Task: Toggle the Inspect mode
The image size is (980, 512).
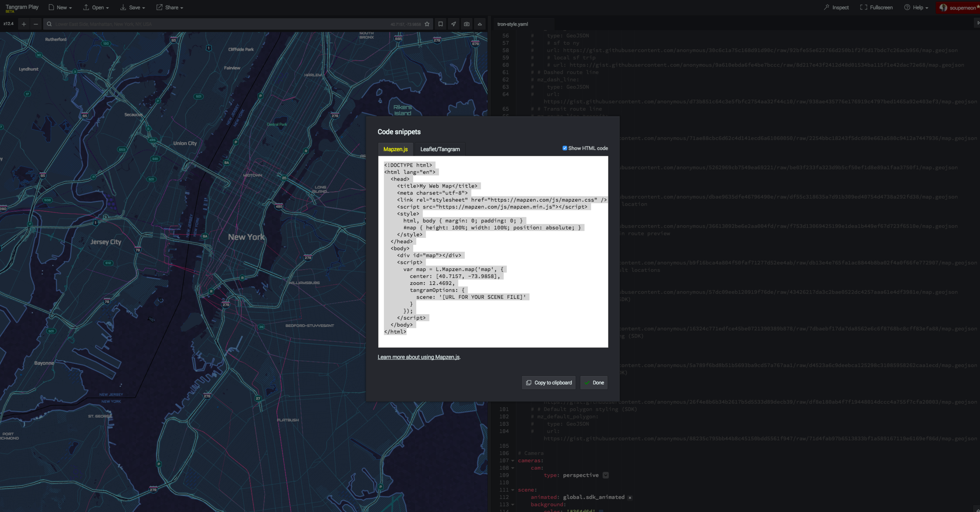Action: pos(837,7)
